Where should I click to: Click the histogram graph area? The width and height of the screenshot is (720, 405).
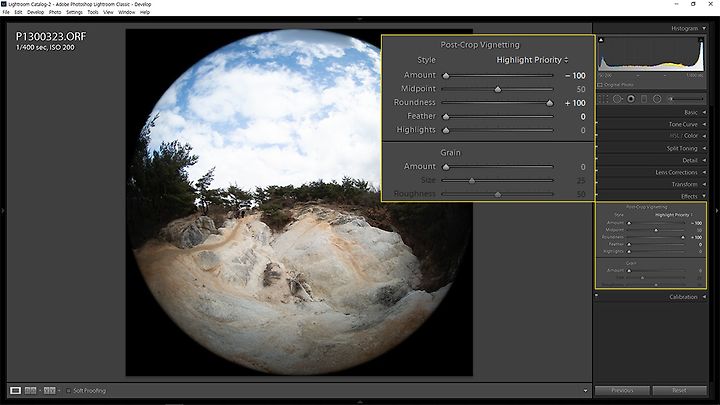651,56
